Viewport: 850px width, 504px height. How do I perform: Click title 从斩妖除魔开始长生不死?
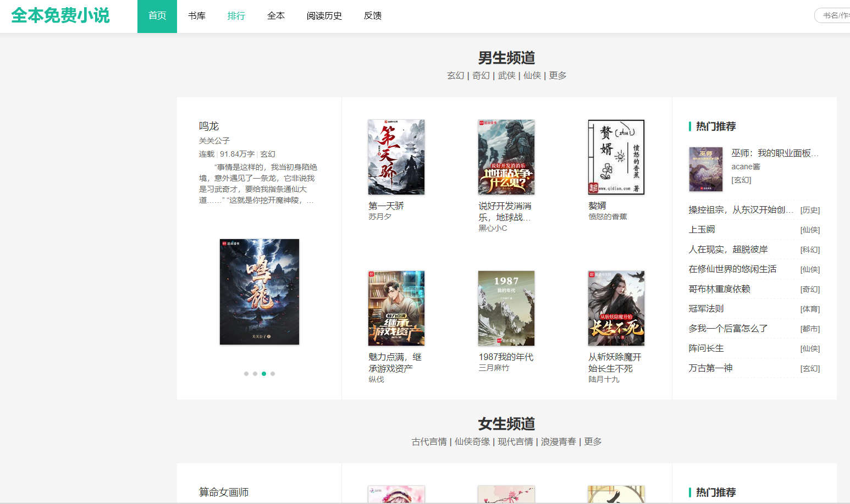point(615,363)
